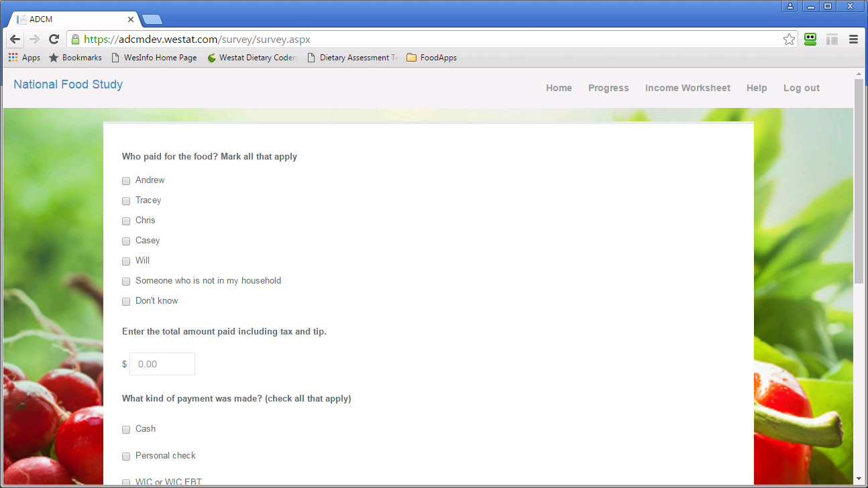868x488 pixels.
Task: Click the National Food Study title link
Action: [x=68, y=84]
